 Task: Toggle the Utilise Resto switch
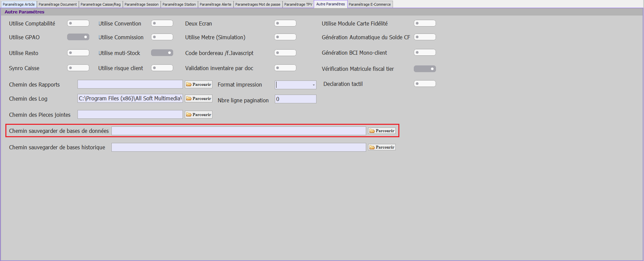tap(78, 53)
